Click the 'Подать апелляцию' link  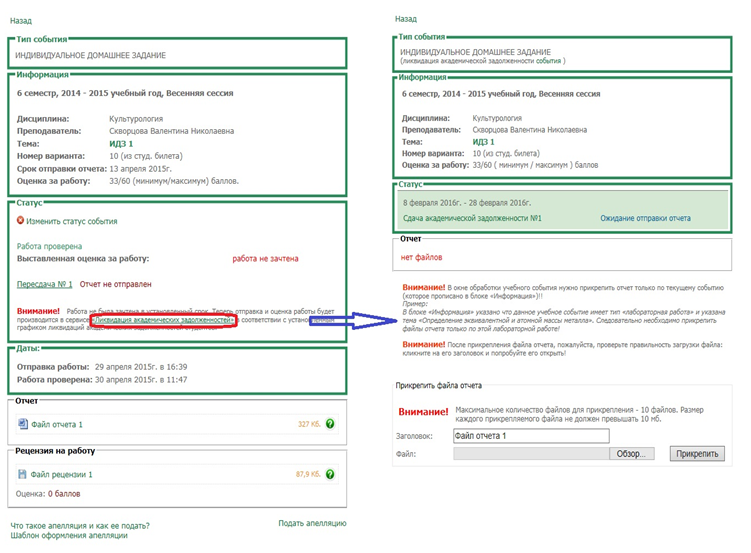(x=312, y=523)
